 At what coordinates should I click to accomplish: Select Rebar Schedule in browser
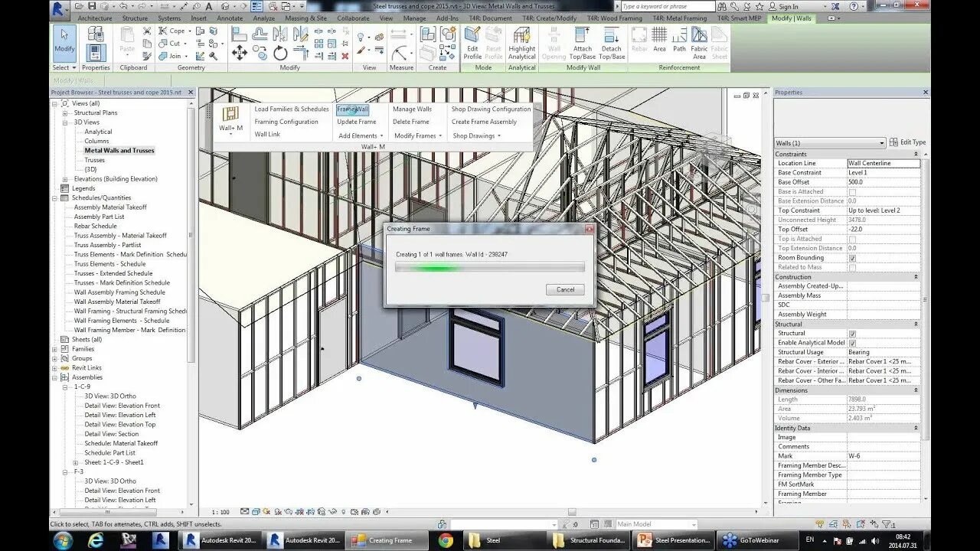(x=96, y=227)
